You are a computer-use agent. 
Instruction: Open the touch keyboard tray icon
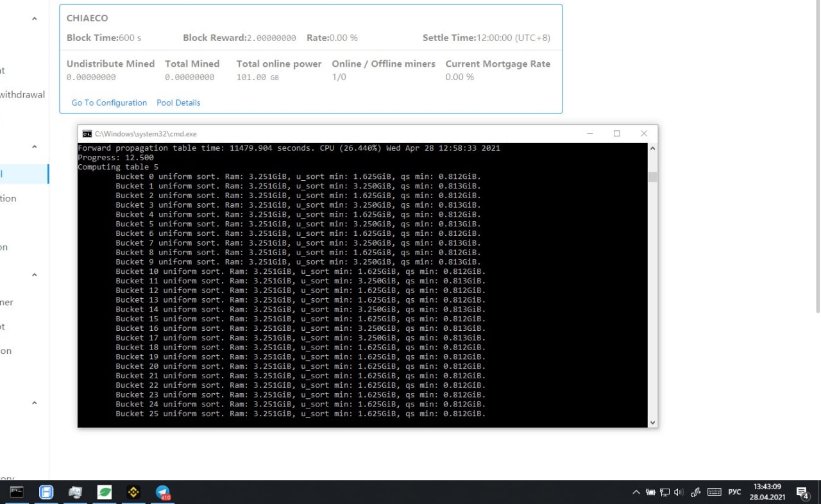715,492
